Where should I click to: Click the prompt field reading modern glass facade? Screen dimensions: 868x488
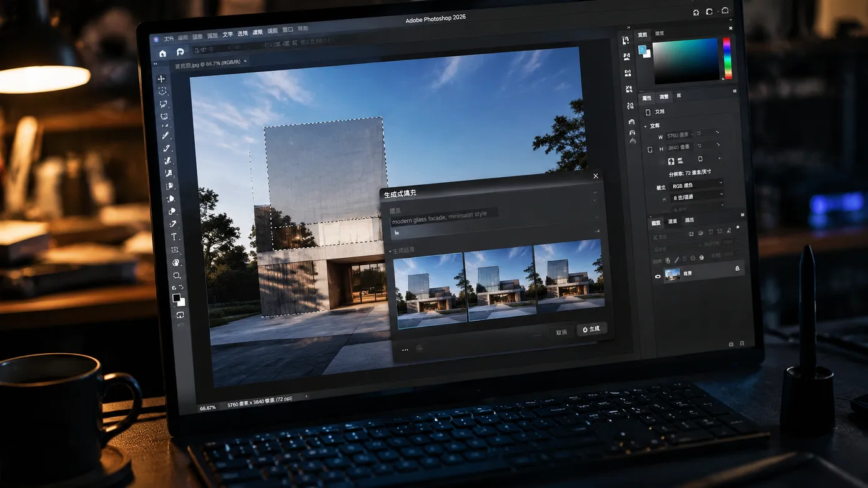click(445, 217)
